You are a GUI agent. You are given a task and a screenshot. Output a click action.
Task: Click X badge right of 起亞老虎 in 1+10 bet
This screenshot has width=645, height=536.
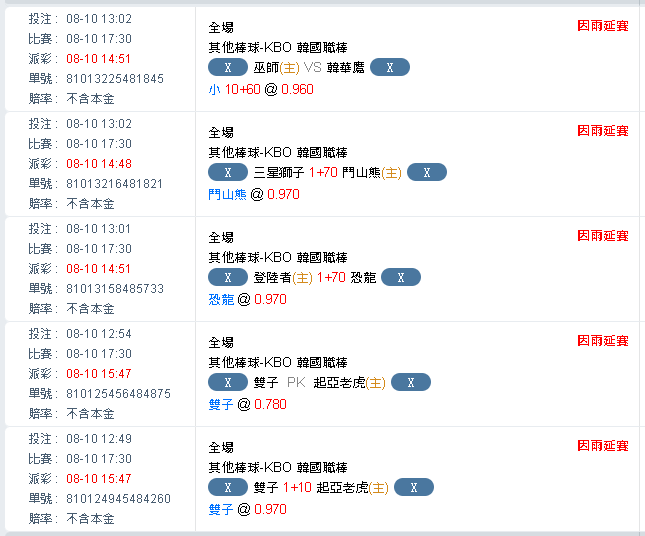414,487
